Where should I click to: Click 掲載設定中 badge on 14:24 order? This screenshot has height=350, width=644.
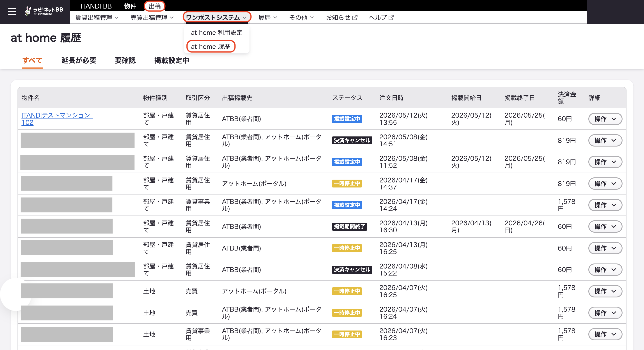[347, 205]
